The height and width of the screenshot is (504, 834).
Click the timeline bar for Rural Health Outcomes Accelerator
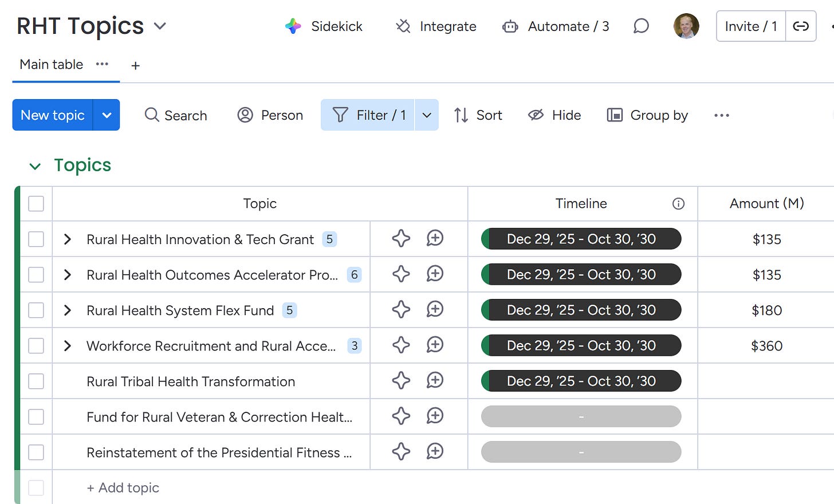581,275
